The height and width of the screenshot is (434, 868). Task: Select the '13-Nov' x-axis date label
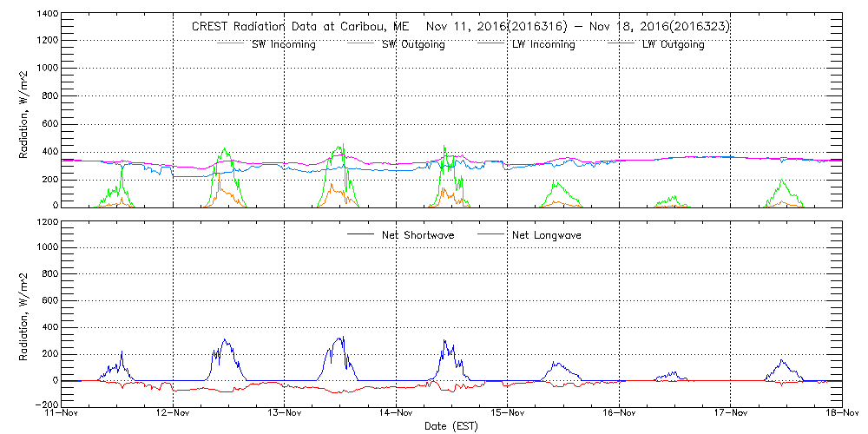tap(285, 412)
